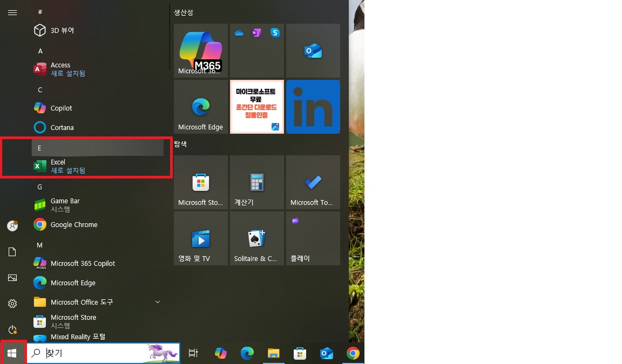Click the letter E section header
This screenshot has height=364, width=622.
pos(98,148)
